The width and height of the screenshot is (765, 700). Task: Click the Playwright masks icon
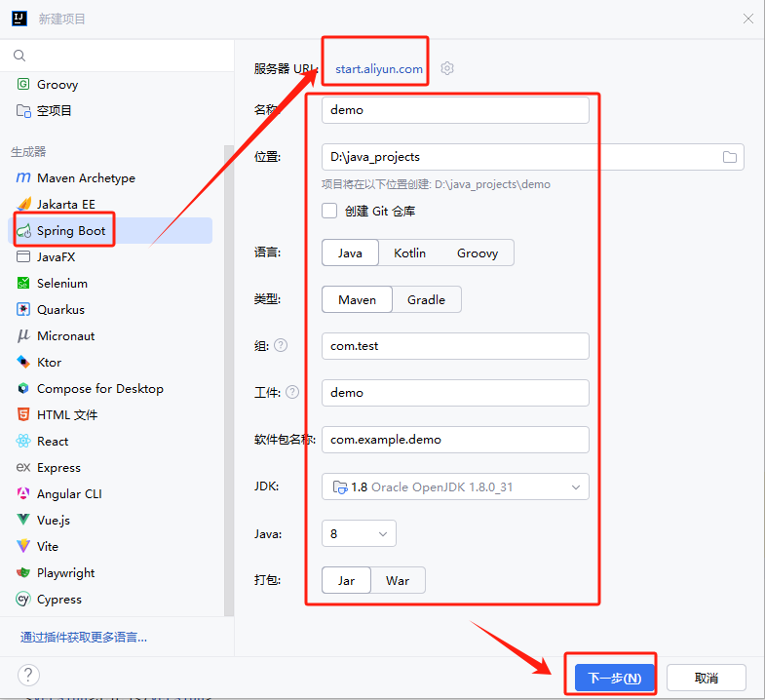[x=23, y=572]
